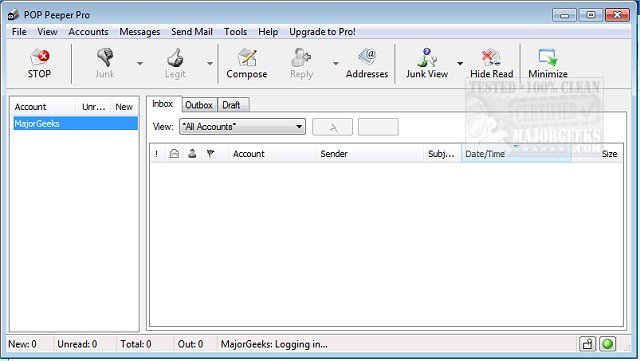Image resolution: width=640 pixels, height=361 pixels.
Task: Toggle Hide Read messages
Action: point(491,63)
